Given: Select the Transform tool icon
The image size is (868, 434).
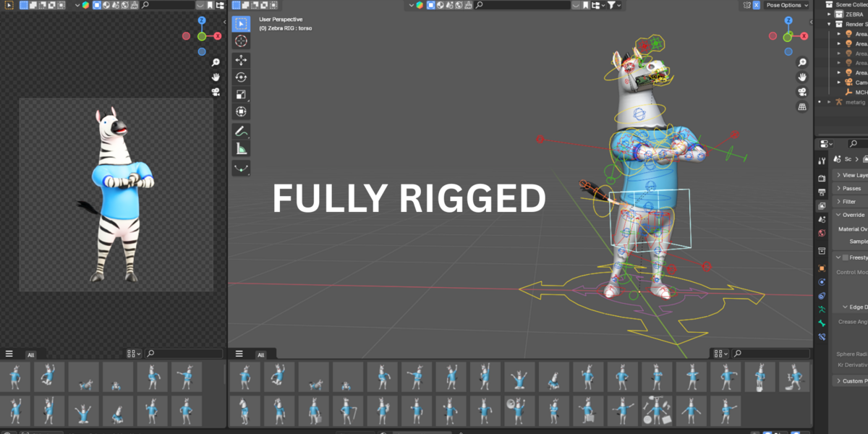Looking at the screenshot, I should (x=241, y=111).
